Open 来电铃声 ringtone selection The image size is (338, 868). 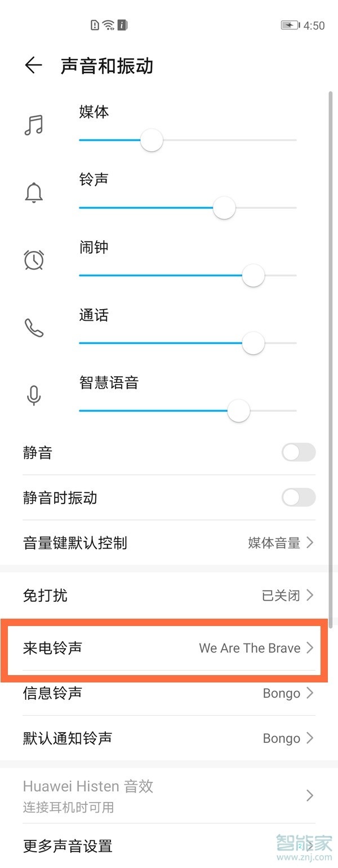(169, 648)
